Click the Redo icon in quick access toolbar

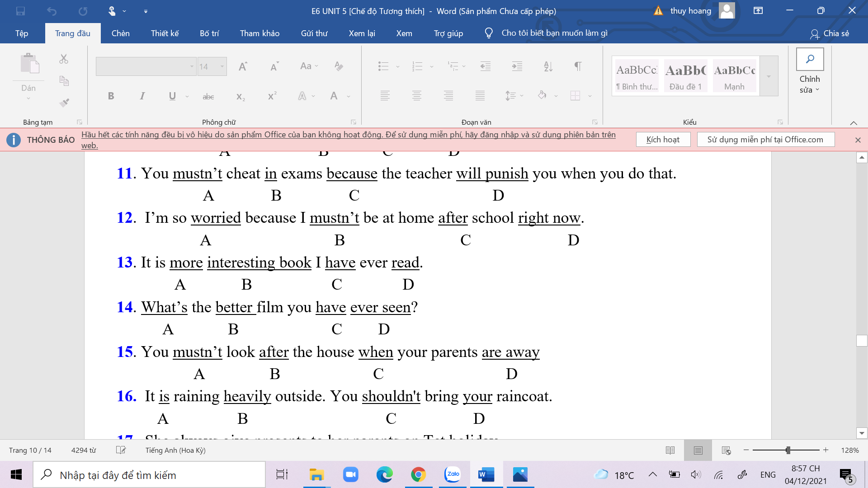pos(83,11)
